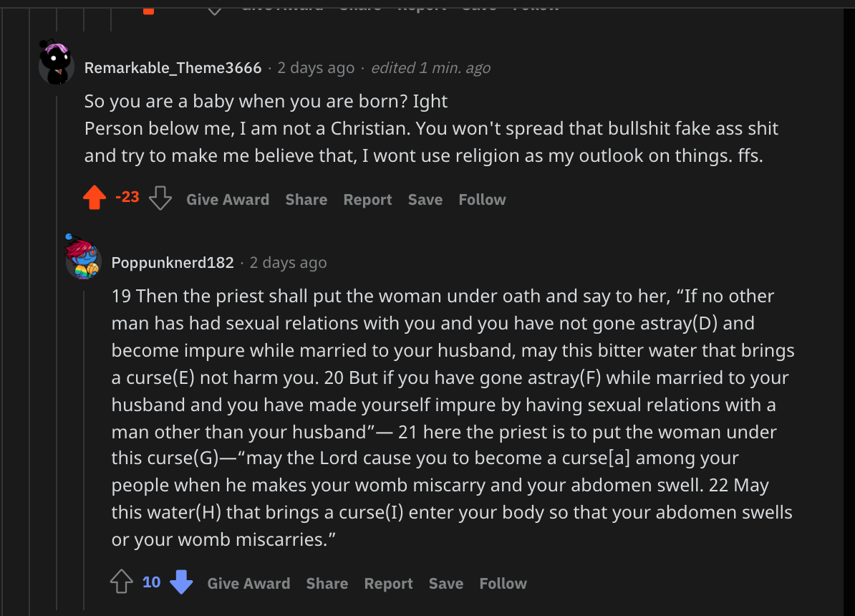Open Remarkable_Theme3666's avatar

click(x=57, y=62)
